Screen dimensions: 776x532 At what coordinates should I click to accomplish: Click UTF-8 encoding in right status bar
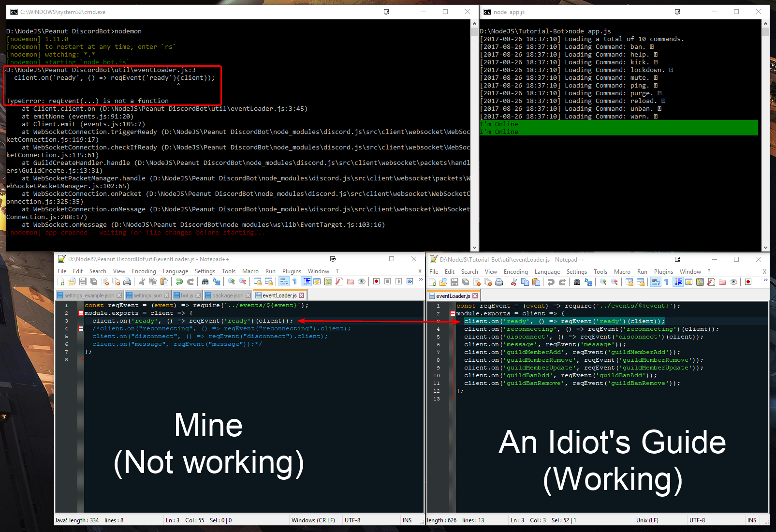697,520
